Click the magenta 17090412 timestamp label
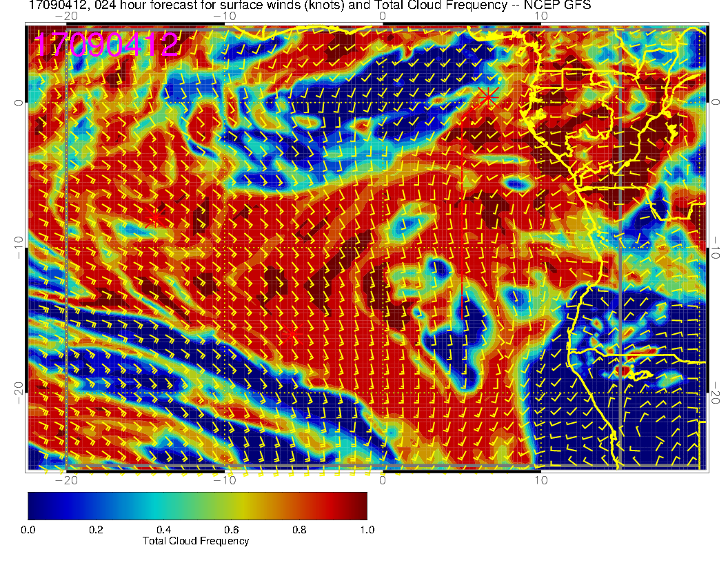Viewport: 728px width, 563px height. [x=106, y=45]
